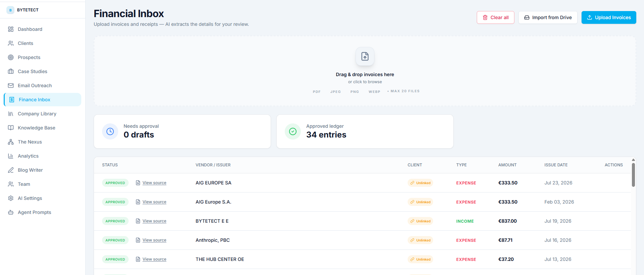The width and height of the screenshot is (644, 275).
Task: Open Company Library page
Action: pos(43,114)
